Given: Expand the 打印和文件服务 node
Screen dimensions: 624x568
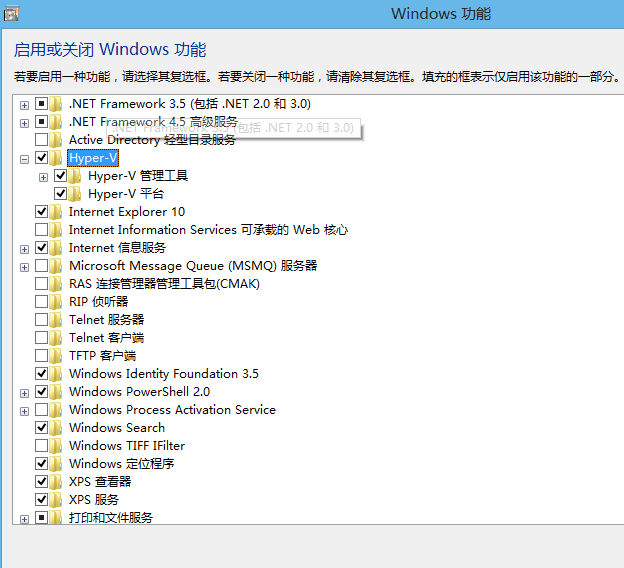Looking at the screenshot, I should 24,519.
